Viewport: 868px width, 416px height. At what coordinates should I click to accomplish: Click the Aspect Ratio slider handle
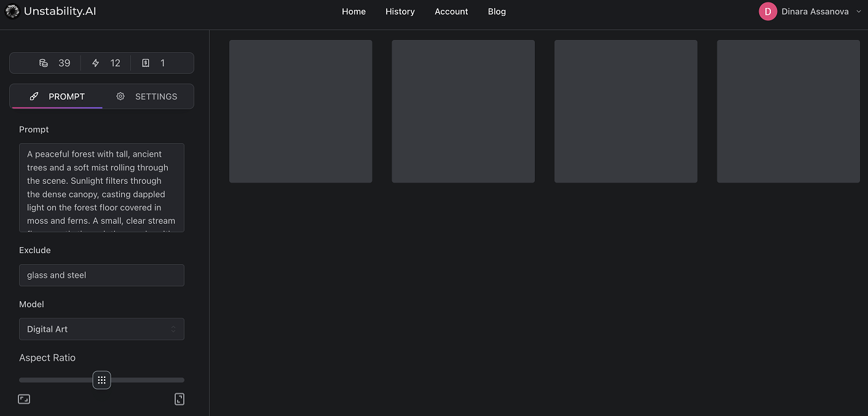[101, 380]
